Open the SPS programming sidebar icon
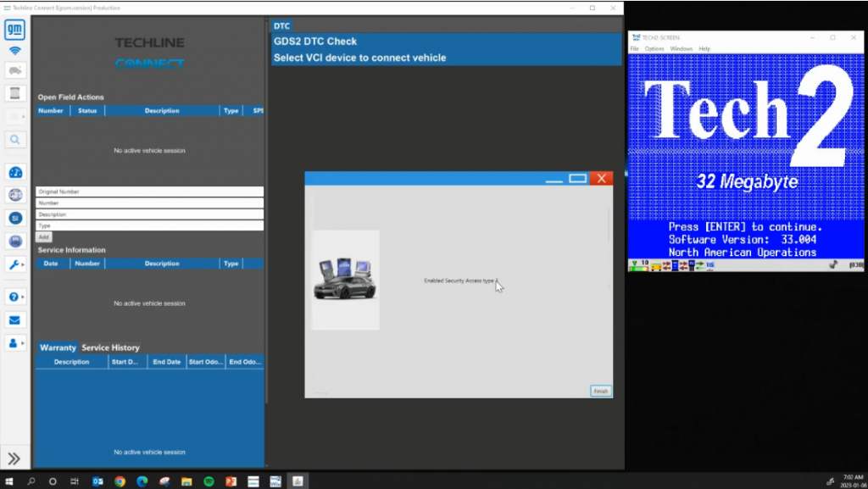Image resolution: width=868 pixels, height=489 pixels. pos(15,242)
